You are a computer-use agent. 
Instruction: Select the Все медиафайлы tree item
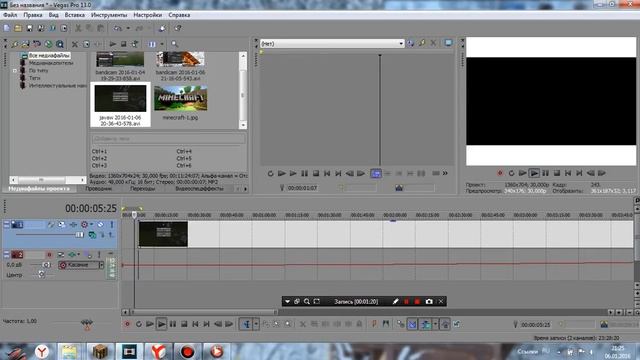point(49,55)
